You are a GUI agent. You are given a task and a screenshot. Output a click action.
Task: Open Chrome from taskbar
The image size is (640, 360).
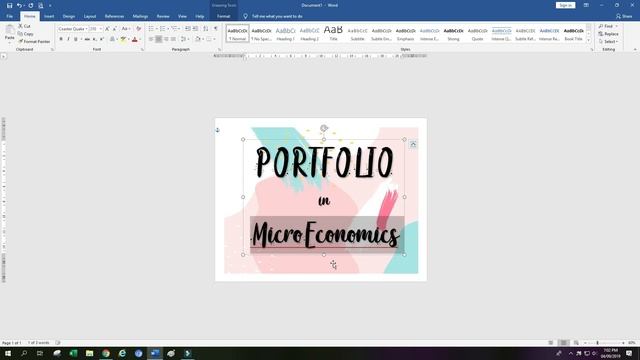tap(106, 353)
